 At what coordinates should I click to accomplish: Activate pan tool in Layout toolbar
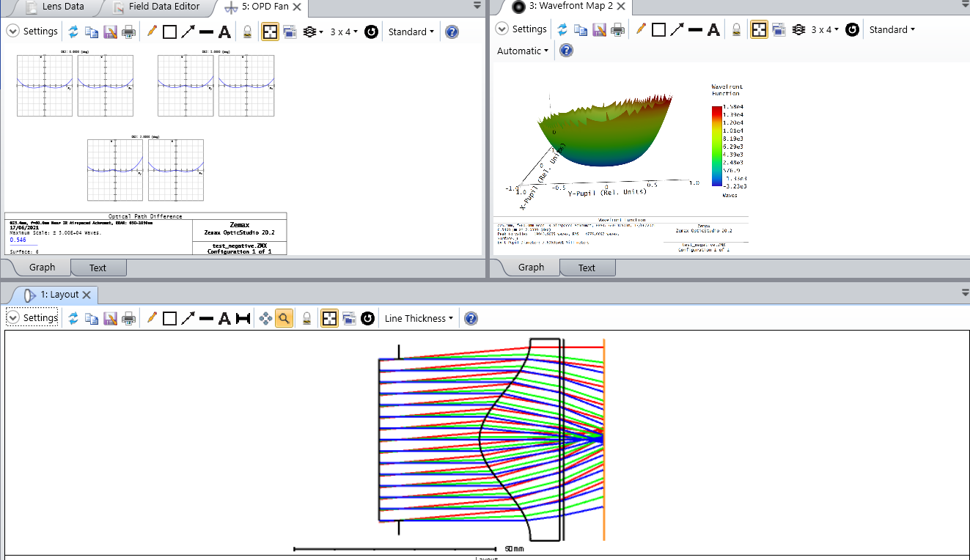pos(265,318)
